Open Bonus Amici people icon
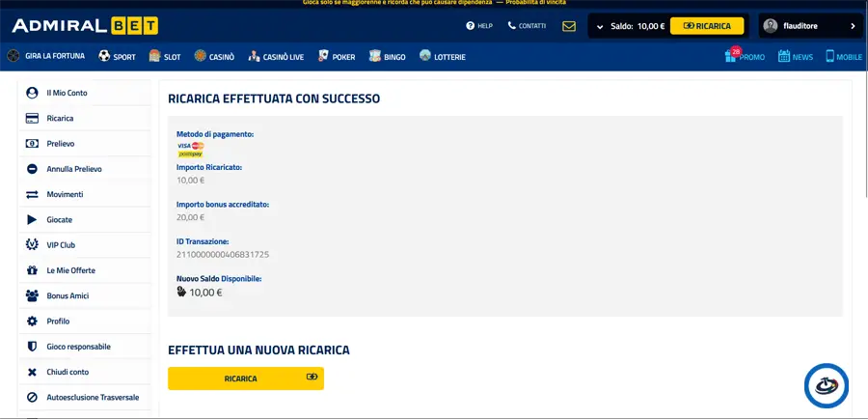Screen dimensions: 868x420 click(x=32, y=295)
